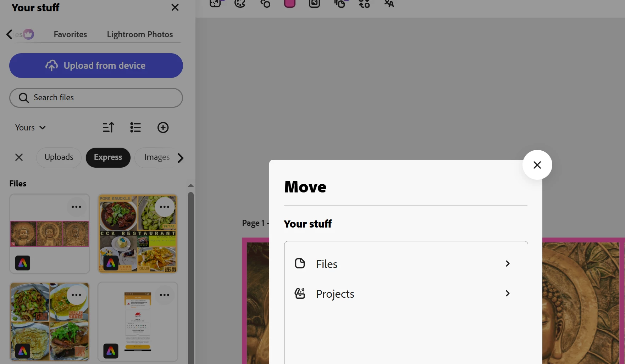Click Adobe Express badge on Buddha collage file
Image resolution: width=625 pixels, height=364 pixels.
point(23,263)
